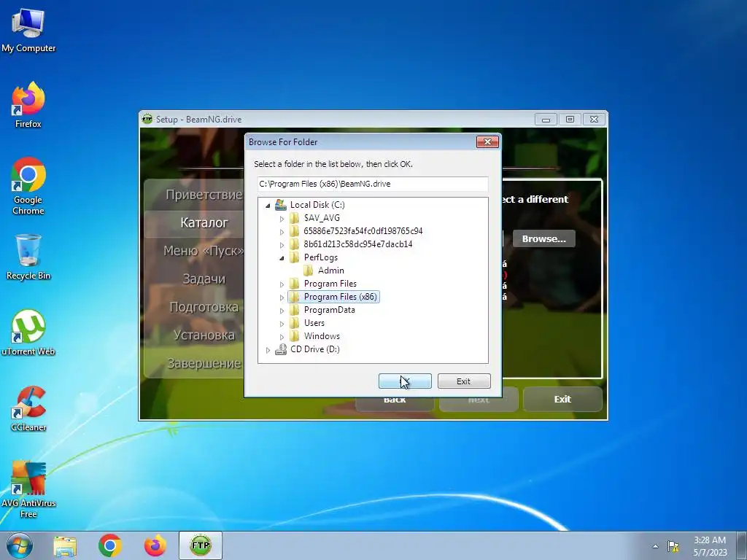Select the Каталог step in setup sidebar
The height and width of the screenshot is (560, 747).
tap(204, 222)
